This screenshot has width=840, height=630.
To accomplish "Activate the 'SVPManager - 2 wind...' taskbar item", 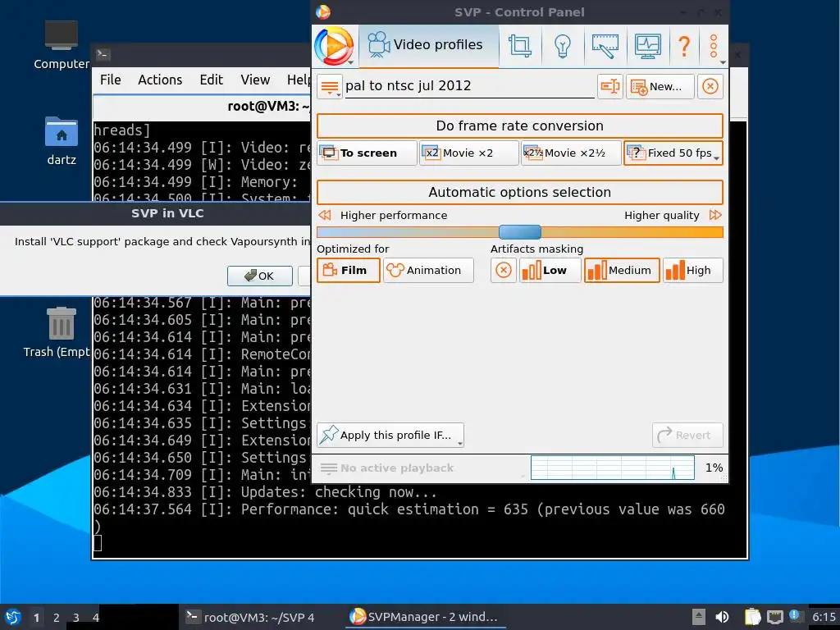I will (426, 617).
